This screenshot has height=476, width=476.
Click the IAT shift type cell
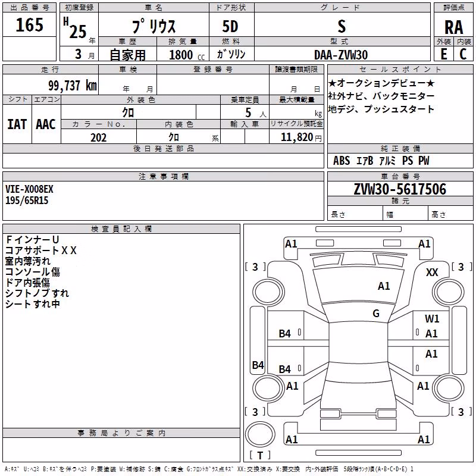tap(17, 124)
